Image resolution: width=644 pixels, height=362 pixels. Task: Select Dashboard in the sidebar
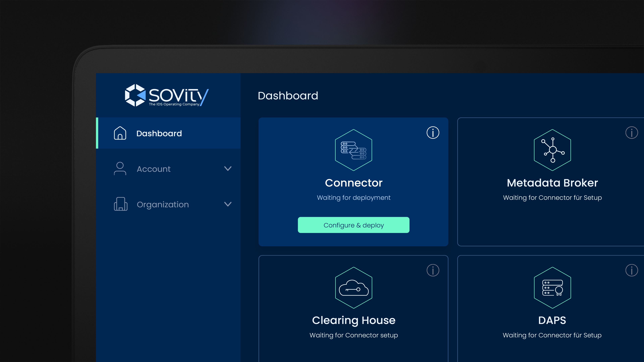coord(159,133)
